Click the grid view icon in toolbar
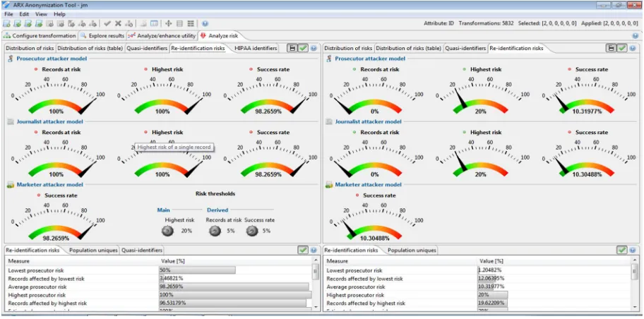 click(191, 24)
